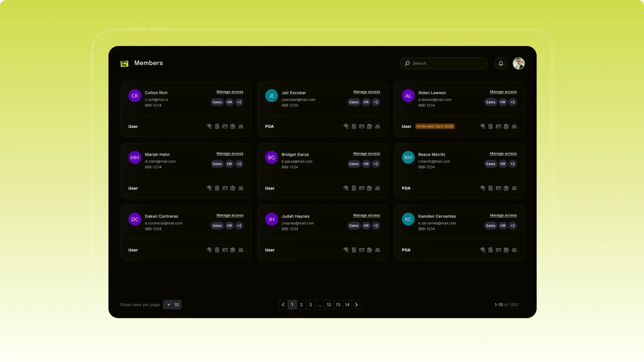Image resolution: width=644 pixels, height=362 pixels.
Task: Go to the previous page with left arrow
Action: coord(283,305)
